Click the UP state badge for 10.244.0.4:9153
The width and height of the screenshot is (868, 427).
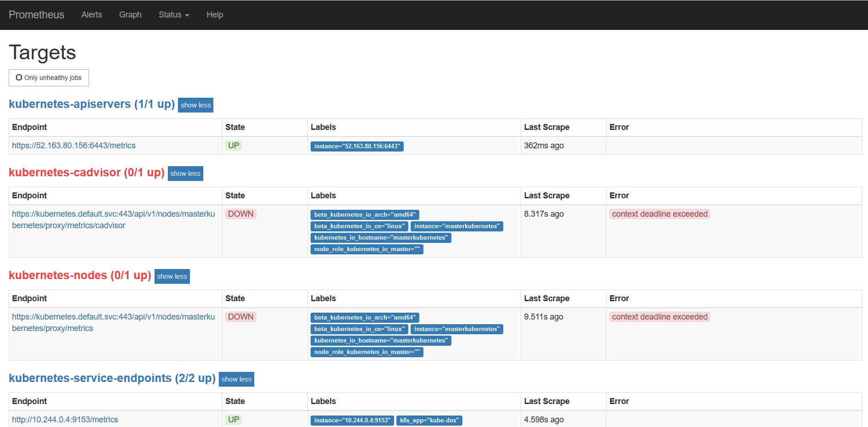tap(234, 420)
